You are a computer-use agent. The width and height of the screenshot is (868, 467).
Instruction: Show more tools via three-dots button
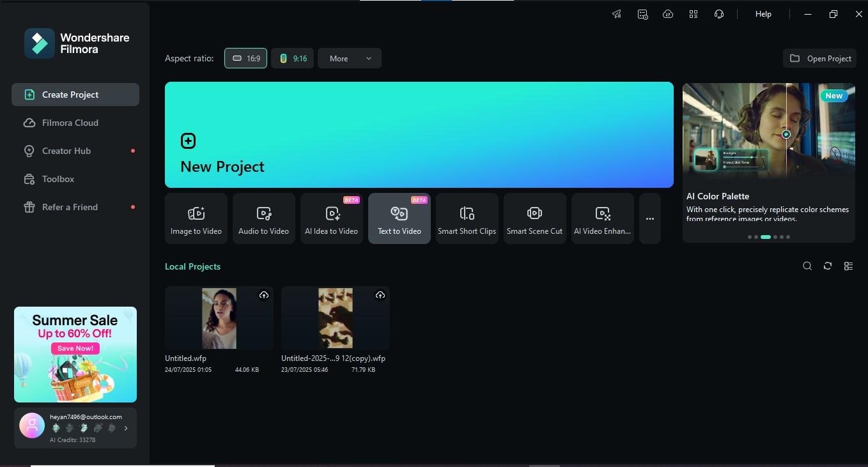pos(650,218)
